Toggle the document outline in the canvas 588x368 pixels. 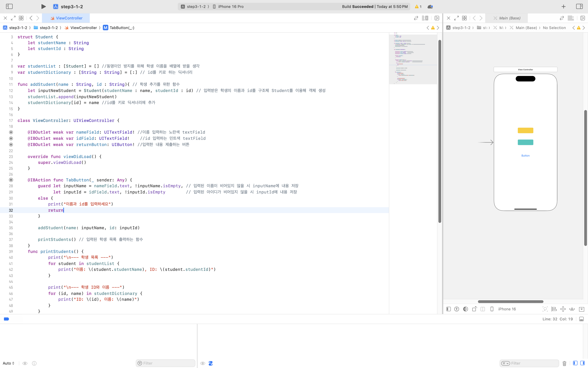(x=449, y=309)
